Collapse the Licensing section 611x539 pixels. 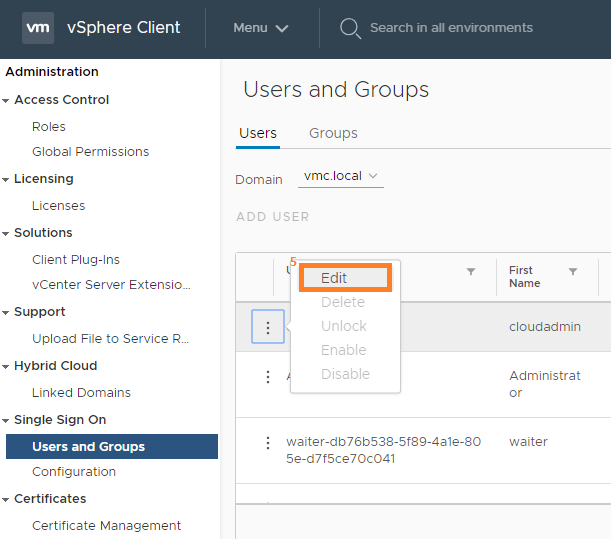5,180
